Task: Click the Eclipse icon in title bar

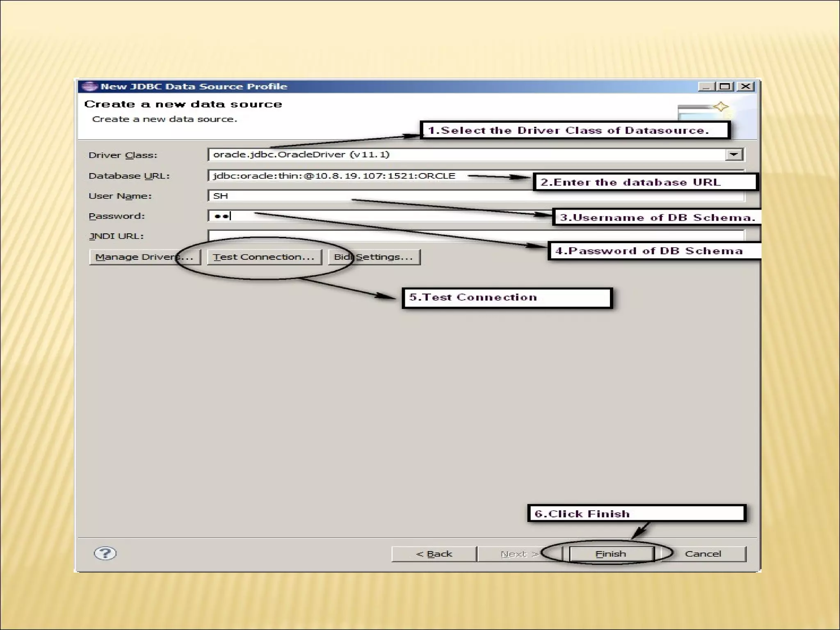Action: [x=89, y=87]
